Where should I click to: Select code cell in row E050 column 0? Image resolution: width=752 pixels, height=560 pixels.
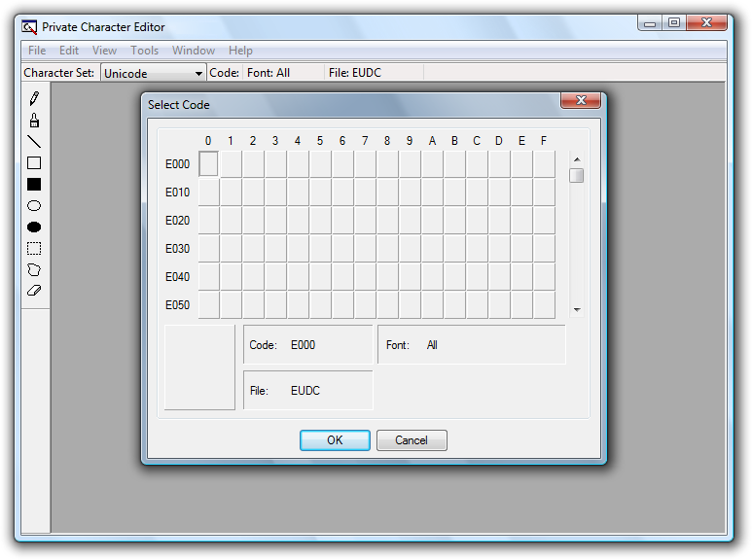tap(208, 305)
